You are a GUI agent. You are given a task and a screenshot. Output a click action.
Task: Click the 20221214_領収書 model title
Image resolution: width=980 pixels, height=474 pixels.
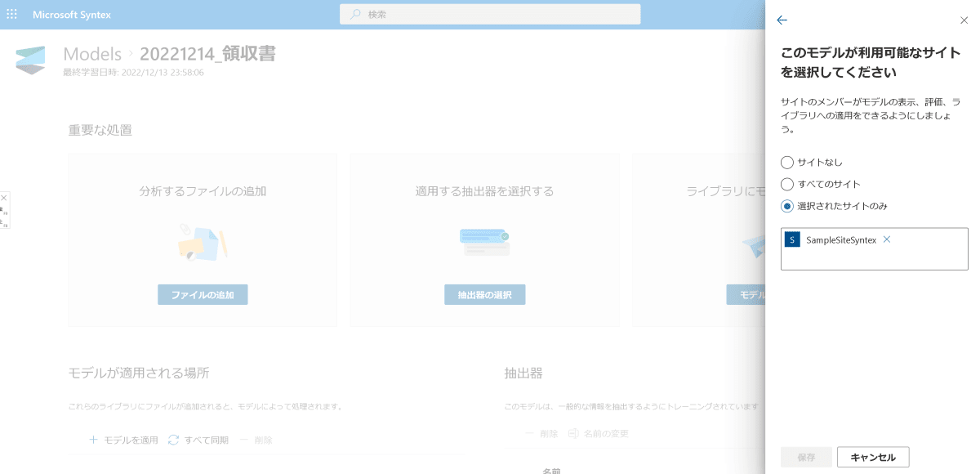[207, 54]
